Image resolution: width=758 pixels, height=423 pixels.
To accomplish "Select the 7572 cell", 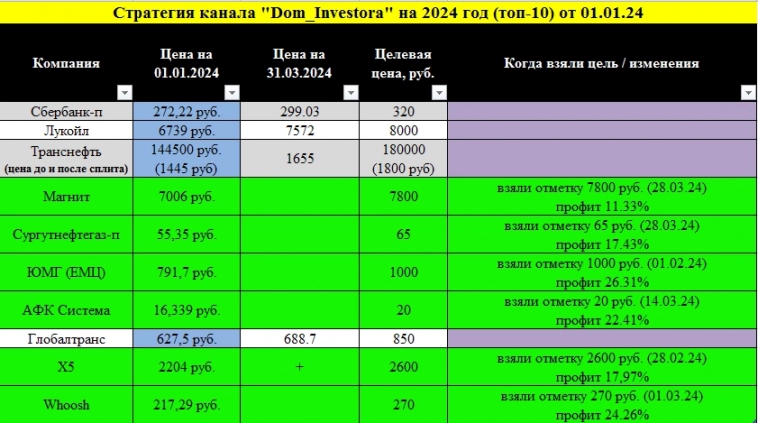I will pyautogui.click(x=300, y=131).
